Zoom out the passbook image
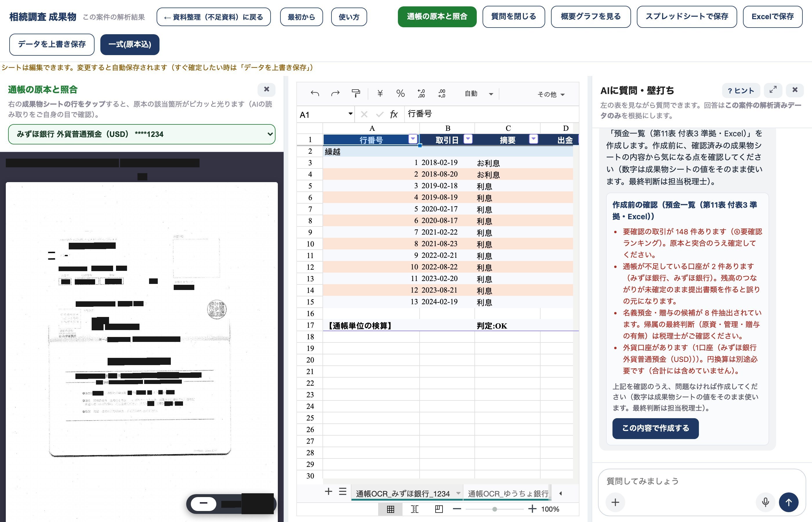Image resolution: width=812 pixels, height=522 pixels. click(203, 503)
